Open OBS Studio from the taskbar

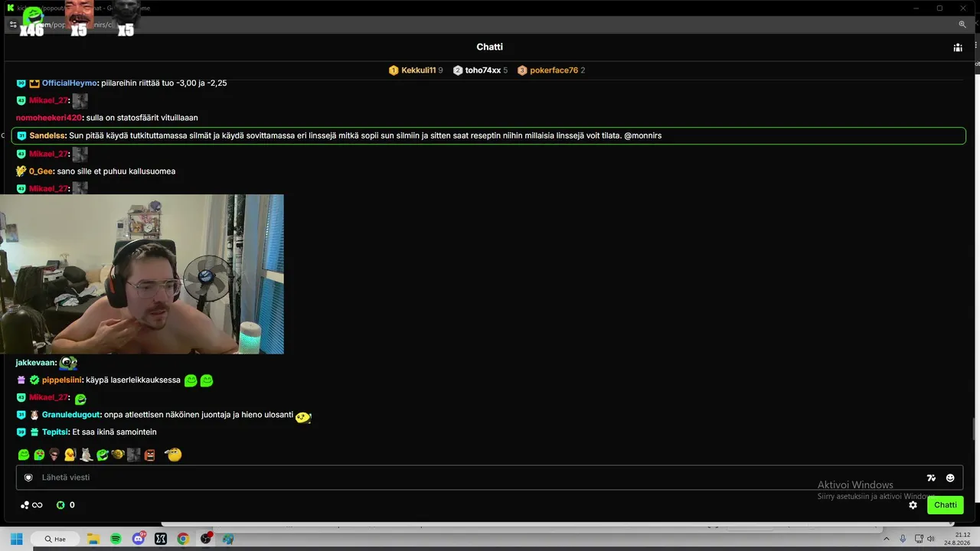206,539
